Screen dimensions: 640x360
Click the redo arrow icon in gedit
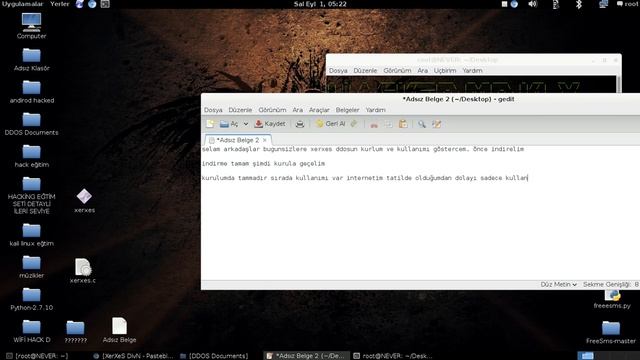pyautogui.click(x=354, y=124)
